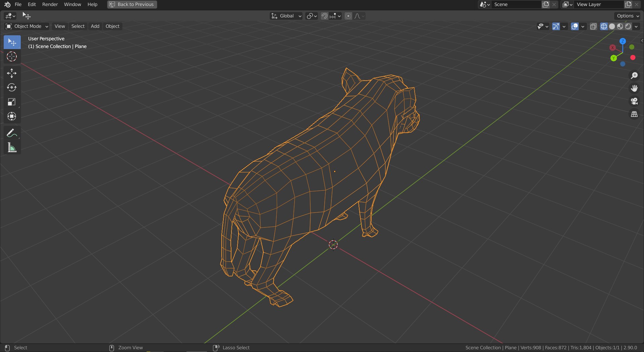Open the Render menu
The width and height of the screenshot is (644, 352).
pos(50,4)
